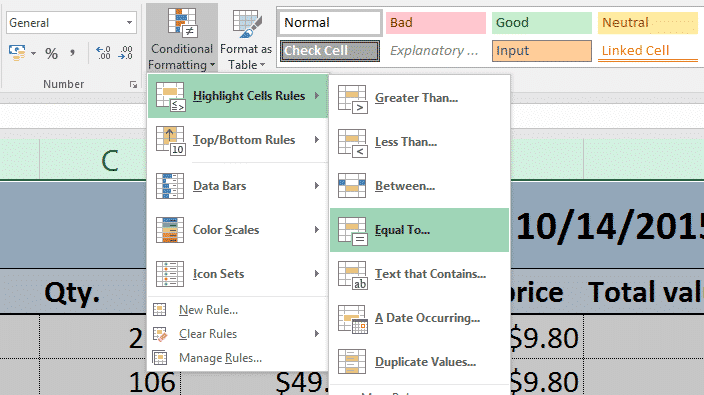This screenshot has height=395, width=704.
Task: Click the Duplicate Values icon
Action: point(352,362)
